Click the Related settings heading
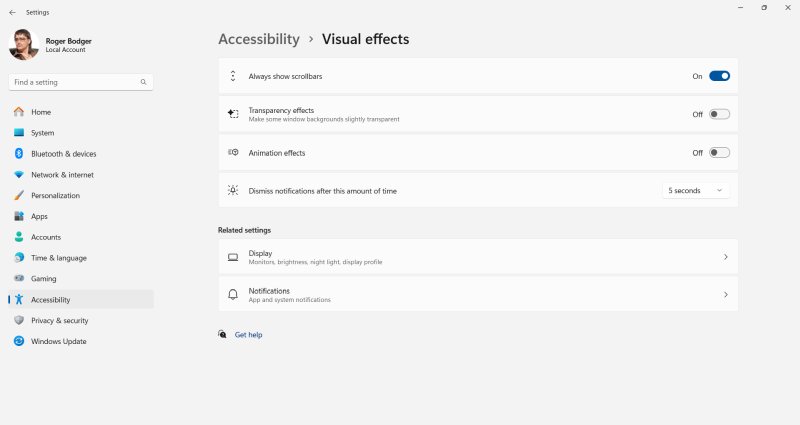Screen dimensions: 800x425 244,230
